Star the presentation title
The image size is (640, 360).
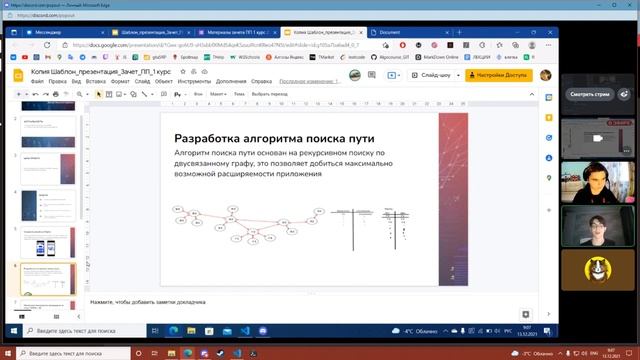click(183, 71)
